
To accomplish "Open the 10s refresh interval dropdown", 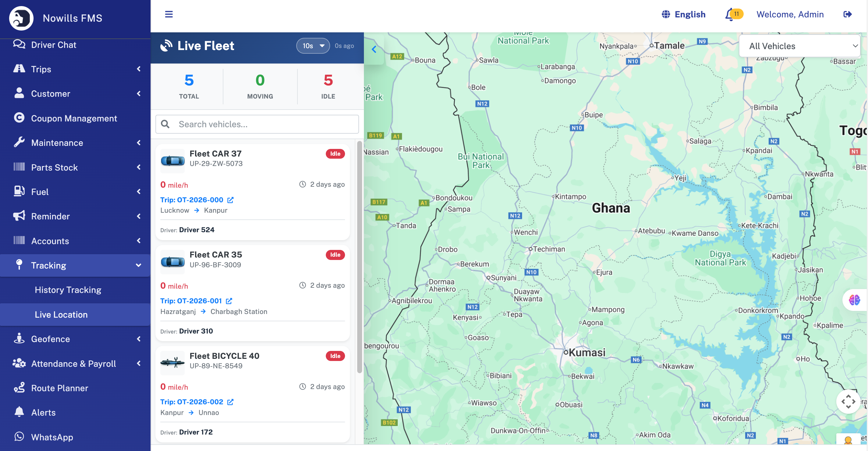I will point(313,46).
